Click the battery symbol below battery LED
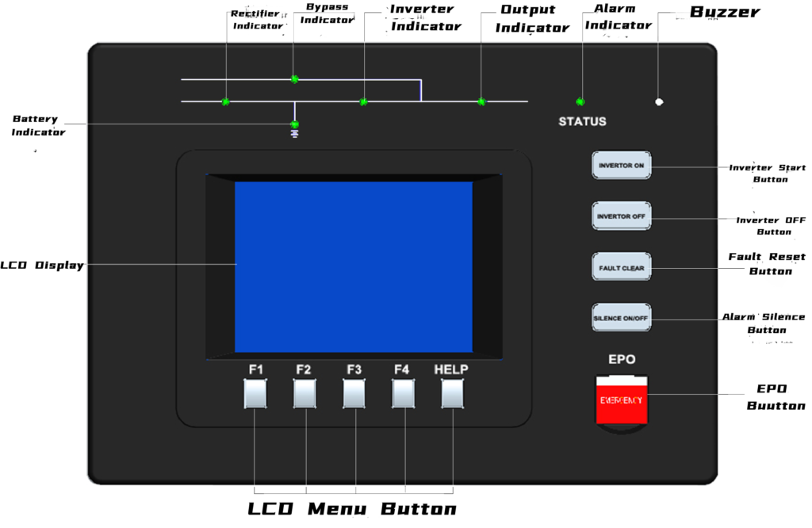812x528 pixels. [295, 134]
